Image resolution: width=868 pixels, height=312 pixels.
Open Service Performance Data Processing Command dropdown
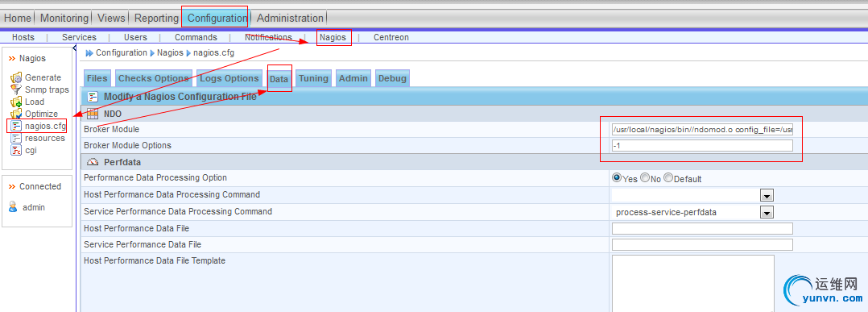coord(767,212)
